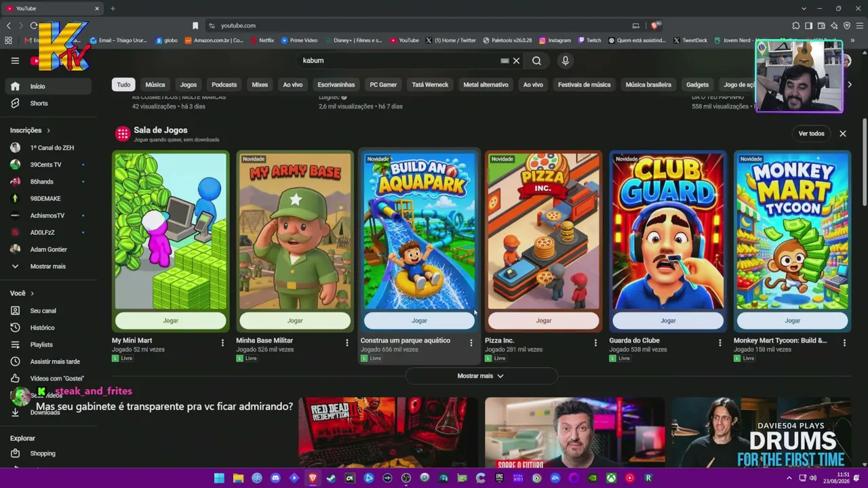The height and width of the screenshot is (488, 868).
Task: Open Vídeos com "Gostei" list
Action: (x=47, y=378)
